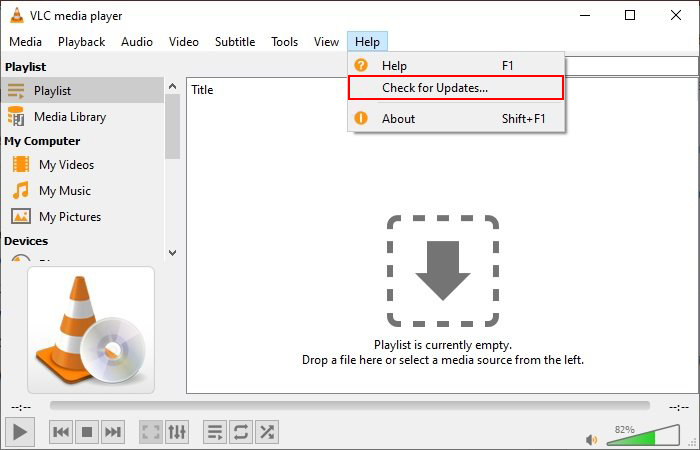Select Check for Updates... menu entry
Screen dimensions: 700x450
point(456,88)
